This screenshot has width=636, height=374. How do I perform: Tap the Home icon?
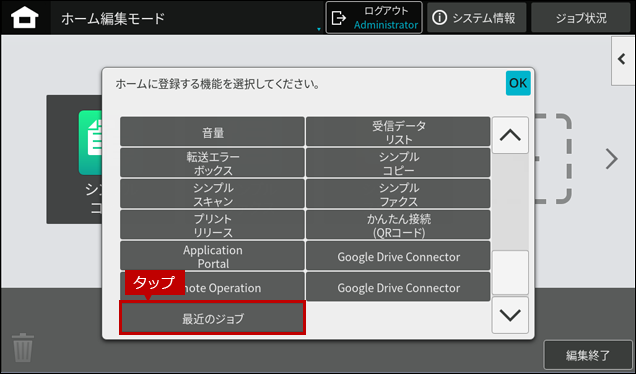[25, 18]
